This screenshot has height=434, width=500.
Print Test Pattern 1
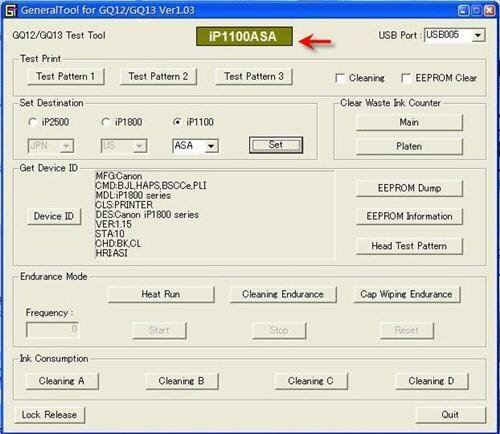[x=66, y=77]
